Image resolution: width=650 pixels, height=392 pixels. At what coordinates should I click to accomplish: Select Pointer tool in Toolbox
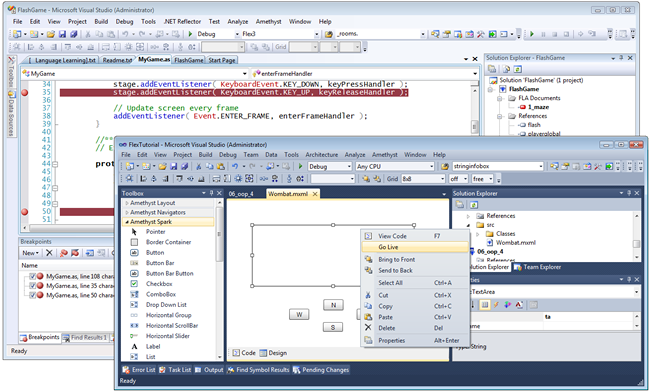[x=155, y=232]
